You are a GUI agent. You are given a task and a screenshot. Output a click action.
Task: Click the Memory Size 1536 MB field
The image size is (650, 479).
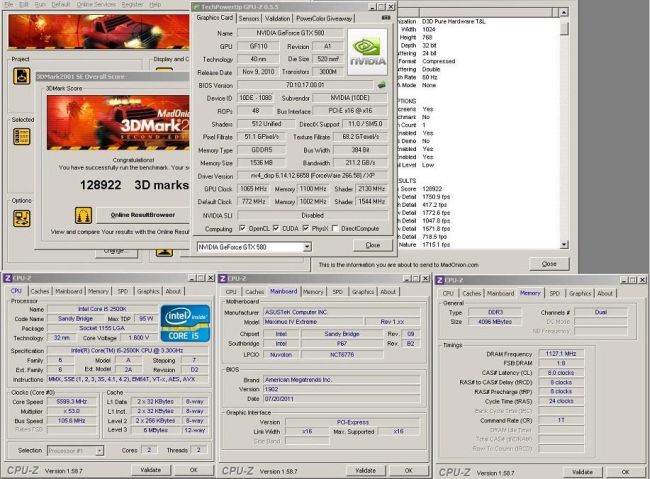262,163
